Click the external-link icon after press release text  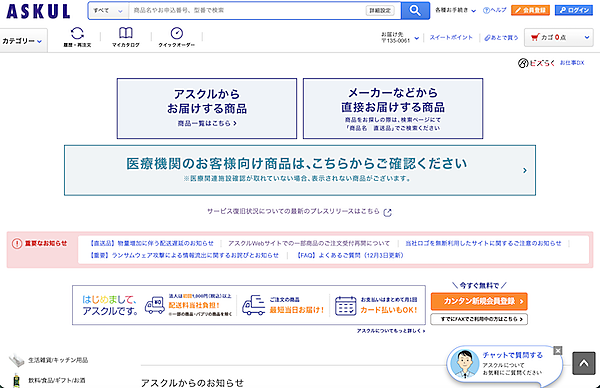tap(387, 212)
